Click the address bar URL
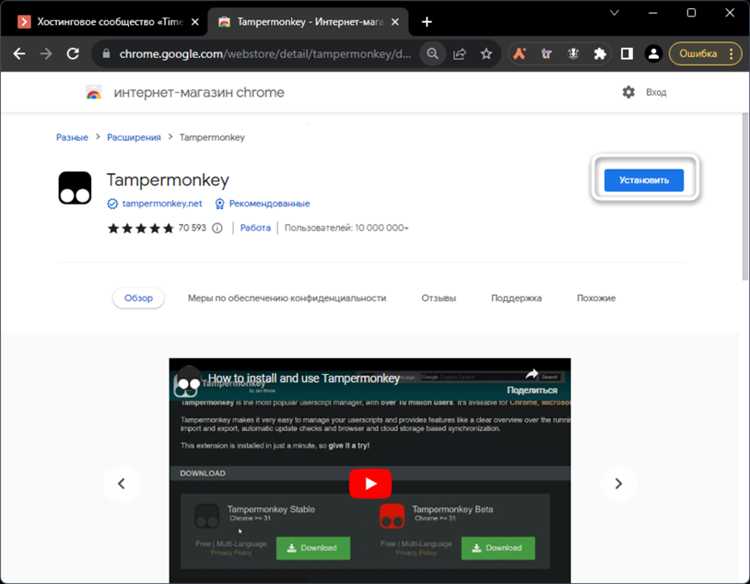This screenshot has height=584, width=750. 265,54
